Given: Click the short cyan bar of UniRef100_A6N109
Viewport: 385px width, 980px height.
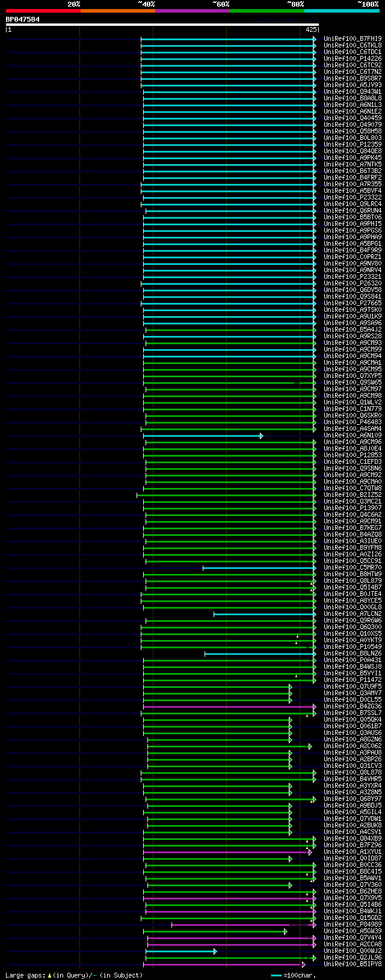Looking at the screenshot, I should point(203,436).
